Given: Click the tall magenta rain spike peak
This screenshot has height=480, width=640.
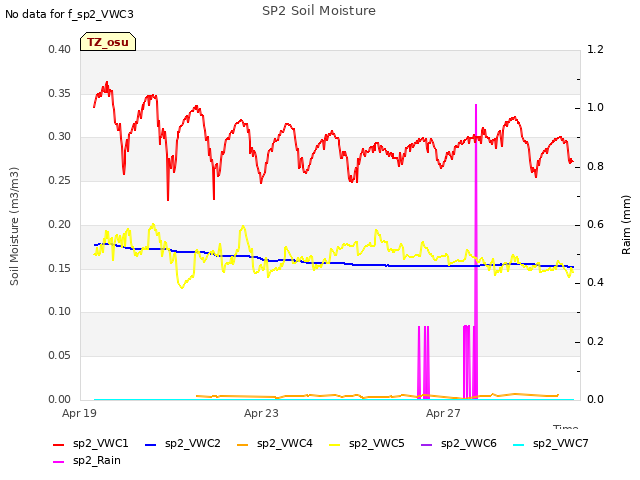Looking at the screenshot, I should point(476,106).
